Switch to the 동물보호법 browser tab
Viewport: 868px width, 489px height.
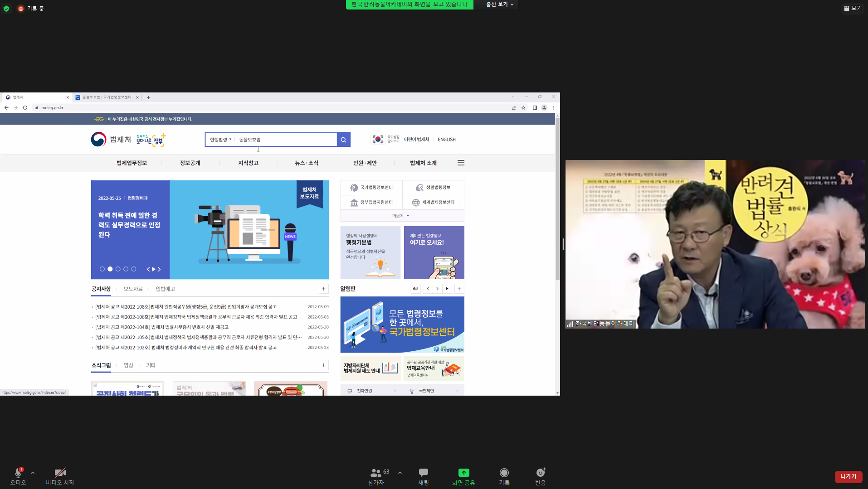pos(106,97)
